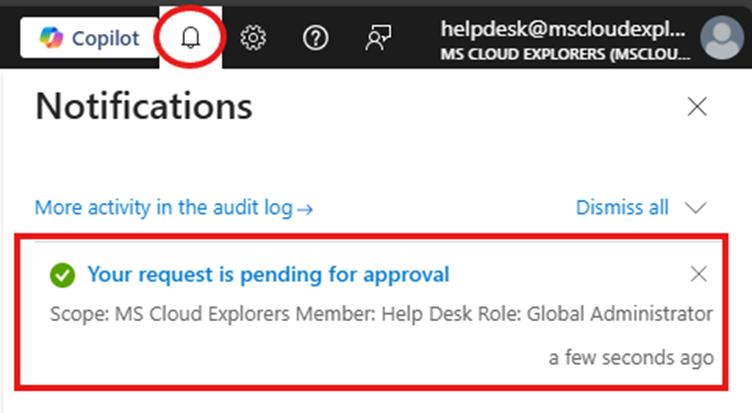752x413 pixels.
Task: Click the Scope and Role description text
Action: click(381, 315)
